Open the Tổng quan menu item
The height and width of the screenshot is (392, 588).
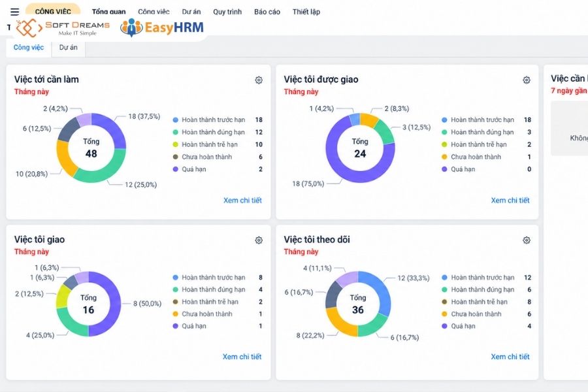click(x=108, y=12)
